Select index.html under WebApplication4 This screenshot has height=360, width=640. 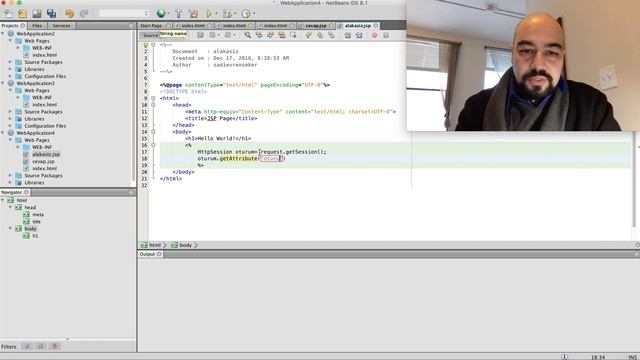click(44, 168)
